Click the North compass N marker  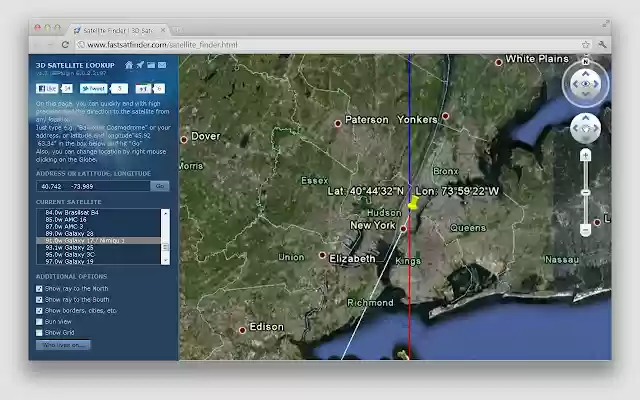(x=585, y=62)
